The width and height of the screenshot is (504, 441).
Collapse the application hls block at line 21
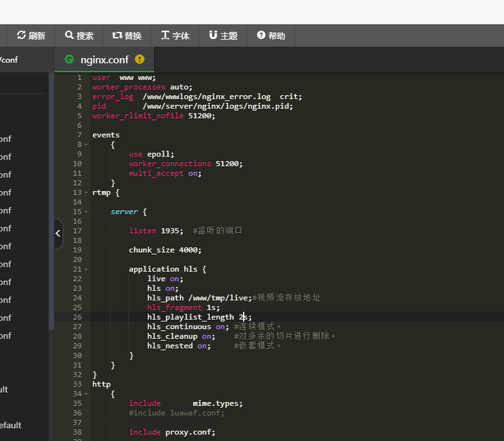(86, 269)
